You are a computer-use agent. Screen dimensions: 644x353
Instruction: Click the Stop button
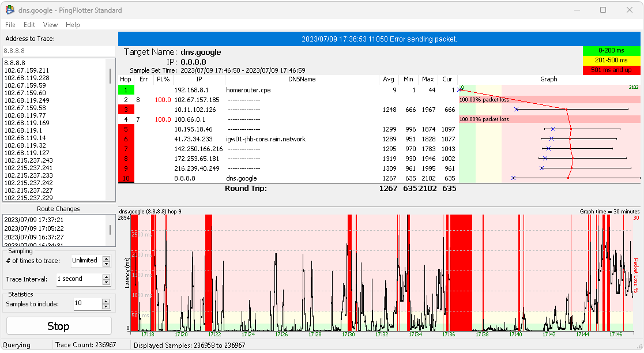point(59,326)
